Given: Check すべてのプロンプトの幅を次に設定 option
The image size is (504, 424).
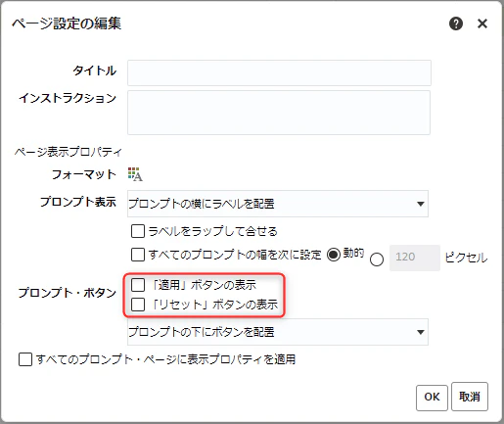Looking at the screenshot, I should (x=138, y=255).
